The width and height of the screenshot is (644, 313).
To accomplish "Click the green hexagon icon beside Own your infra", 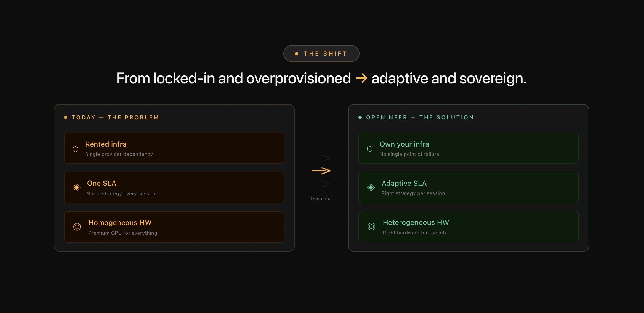I will (370, 149).
